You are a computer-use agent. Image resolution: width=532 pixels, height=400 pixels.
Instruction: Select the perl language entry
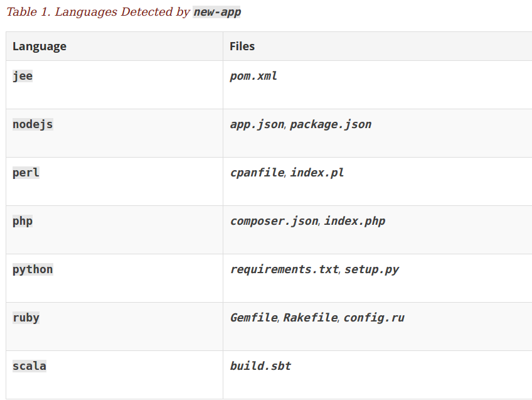(x=26, y=173)
